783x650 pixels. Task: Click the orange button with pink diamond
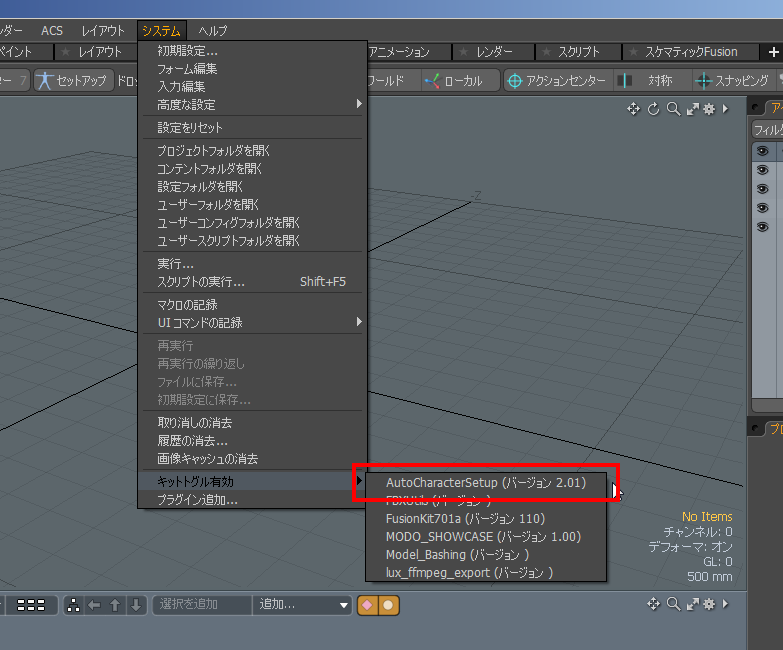coord(368,605)
